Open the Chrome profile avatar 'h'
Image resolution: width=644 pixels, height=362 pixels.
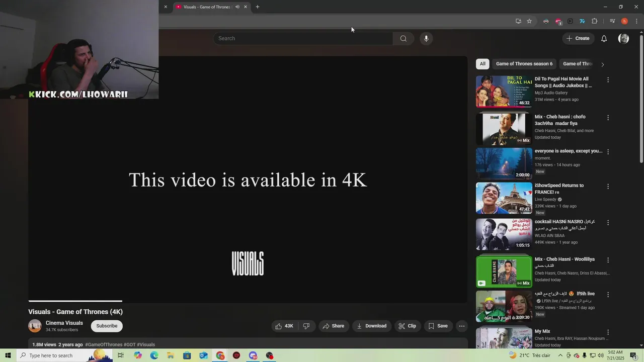(x=624, y=21)
